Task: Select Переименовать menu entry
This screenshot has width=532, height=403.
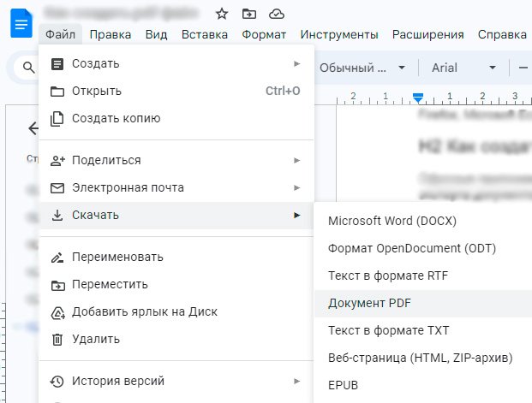Action: coord(117,257)
